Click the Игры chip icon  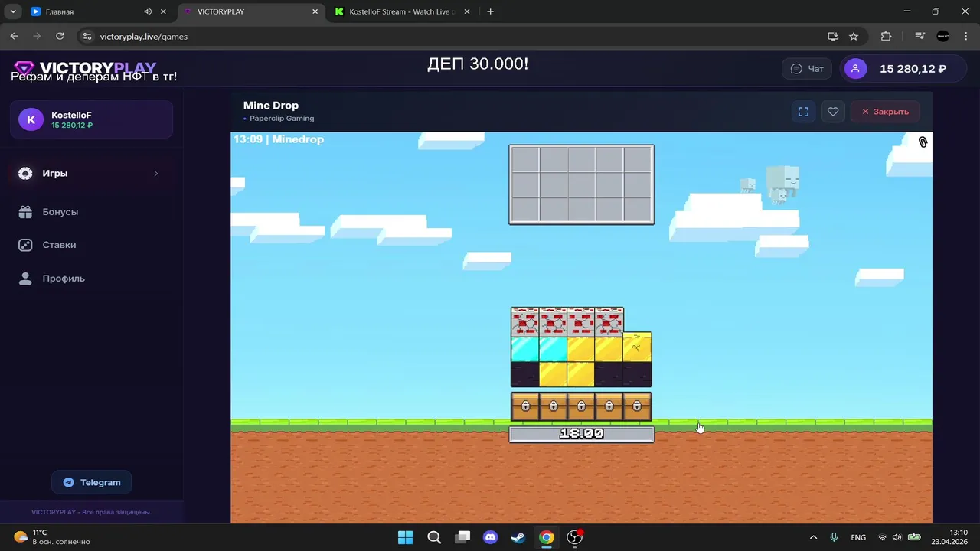(x=25, y=174)
